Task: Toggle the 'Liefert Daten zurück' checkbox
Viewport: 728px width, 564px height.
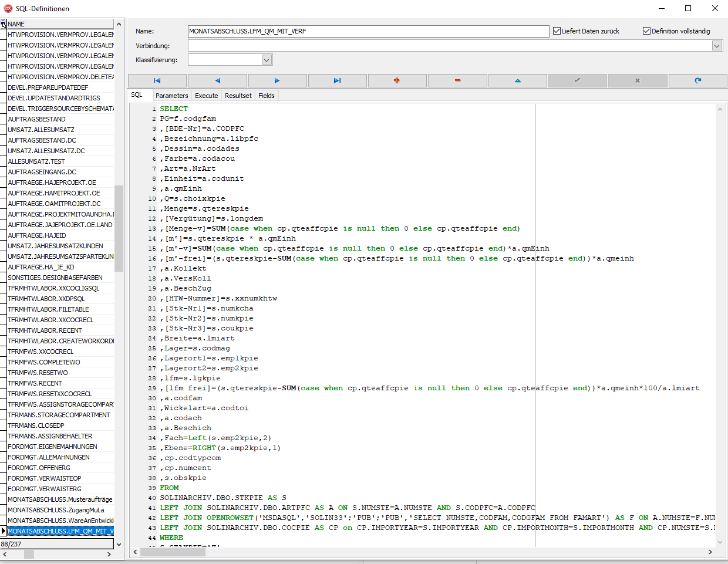Action: point(557,31)
